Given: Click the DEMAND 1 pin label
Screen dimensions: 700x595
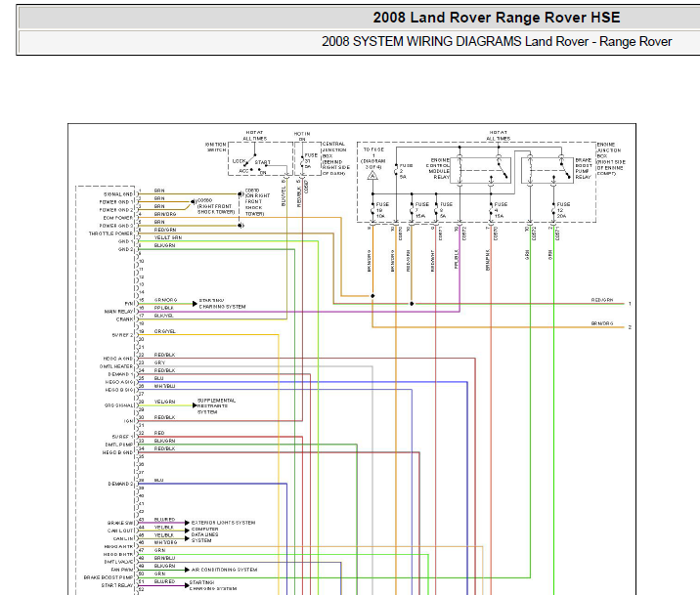Looking at the screenshot, I should coord(120,374).
